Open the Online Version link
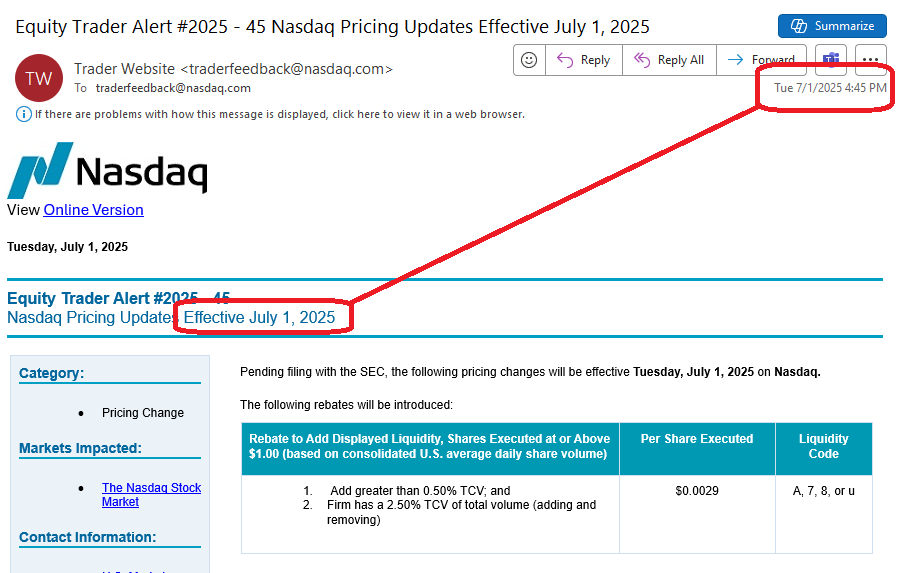The width and height of the screenshot is (905, 573). [x=94, y=209]
